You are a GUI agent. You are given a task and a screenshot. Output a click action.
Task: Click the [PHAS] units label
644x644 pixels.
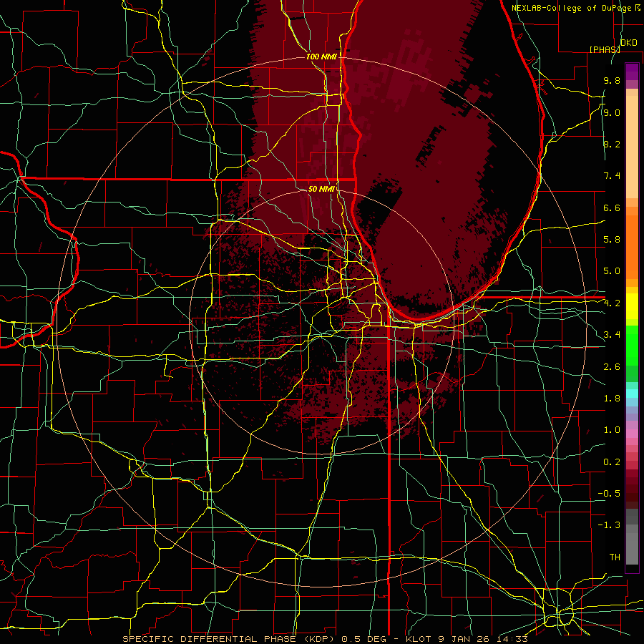pos(605,49)
